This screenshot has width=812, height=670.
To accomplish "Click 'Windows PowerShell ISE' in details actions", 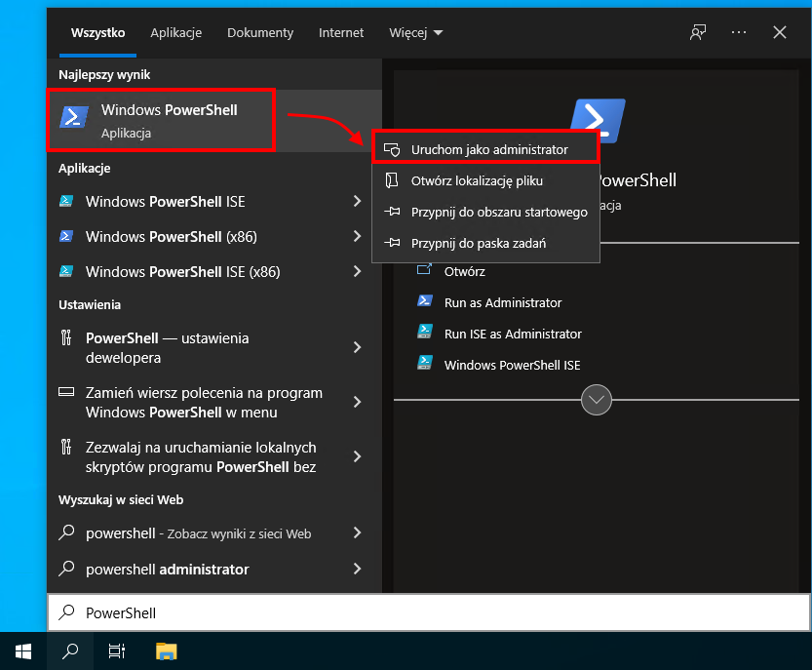I will coord(512,365).
